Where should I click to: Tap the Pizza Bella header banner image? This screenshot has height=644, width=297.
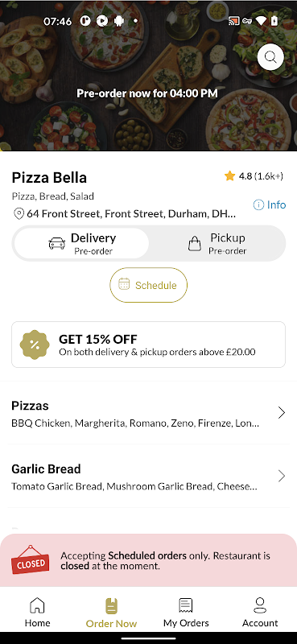(x=148, y=76)
